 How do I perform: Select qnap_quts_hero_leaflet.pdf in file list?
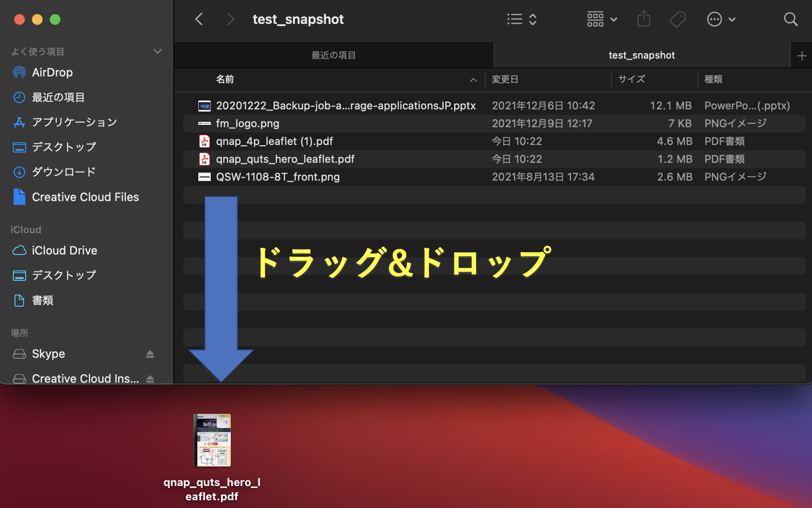pos(285,159)
